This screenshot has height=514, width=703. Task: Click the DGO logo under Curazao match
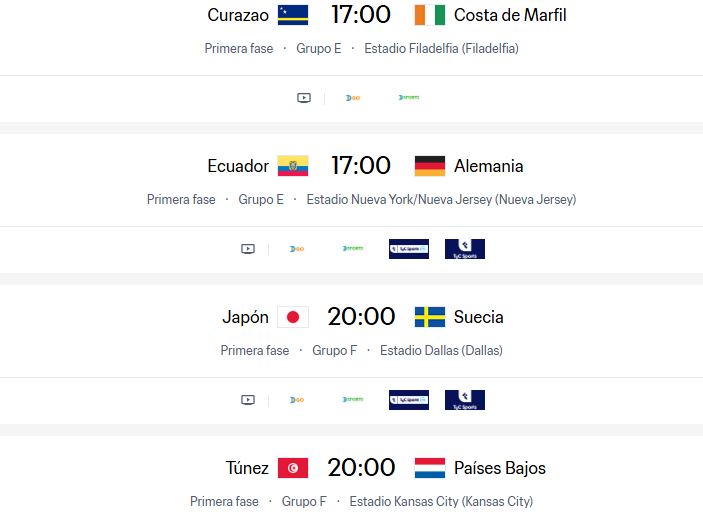353,98
